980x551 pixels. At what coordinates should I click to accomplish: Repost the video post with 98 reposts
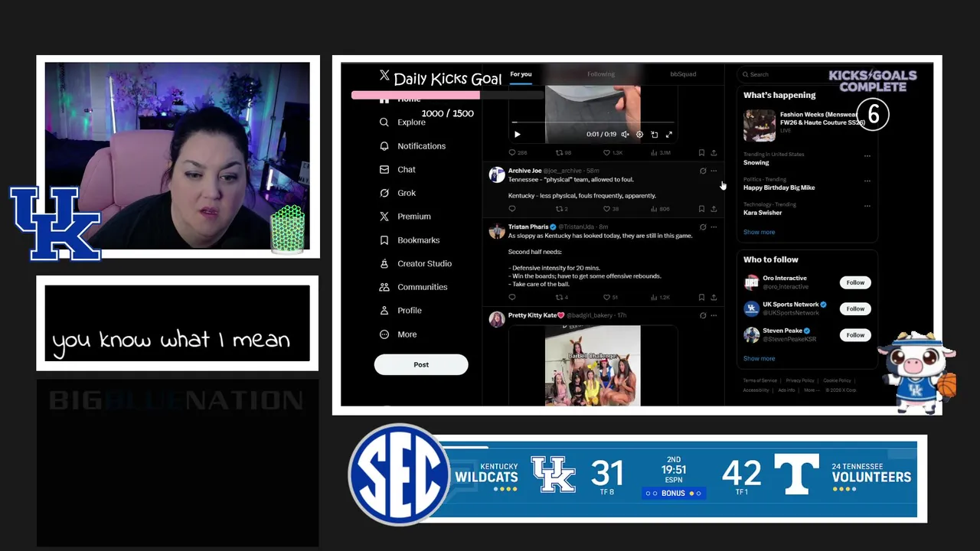(x=563, y=153)
